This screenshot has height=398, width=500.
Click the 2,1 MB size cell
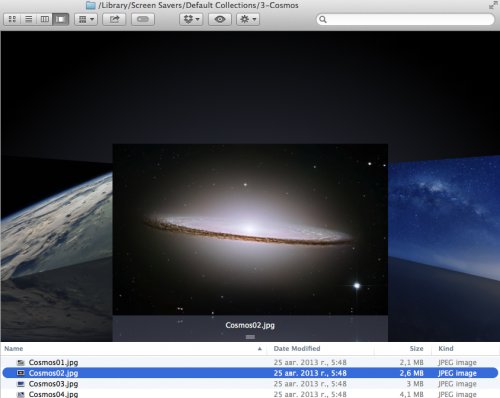pyautogui.click(x=412, y=362)
